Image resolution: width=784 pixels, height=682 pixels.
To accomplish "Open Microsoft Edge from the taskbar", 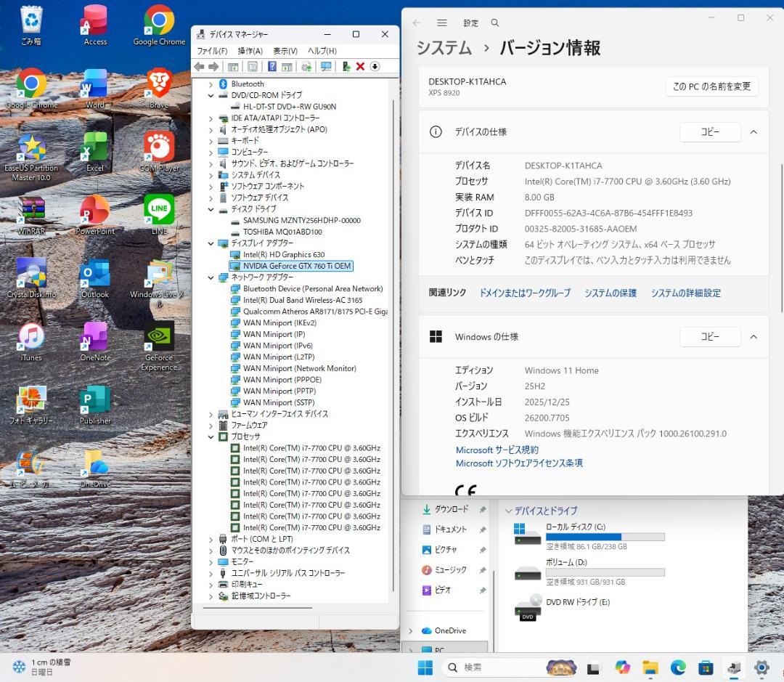I will pos(678,667).
